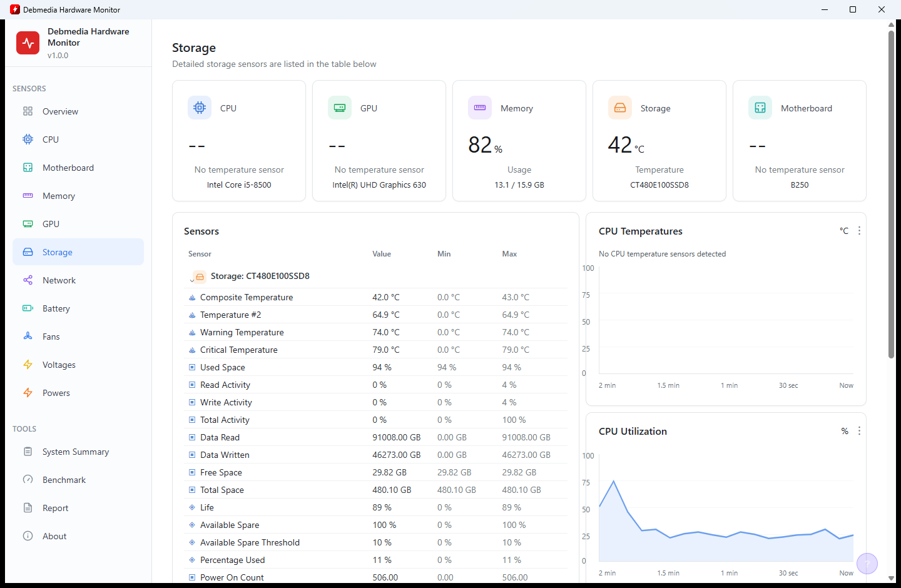Open the Benchmark tool page
This screenshot has height=588, width=901.
pyautogui.click(x=78, y=480)
